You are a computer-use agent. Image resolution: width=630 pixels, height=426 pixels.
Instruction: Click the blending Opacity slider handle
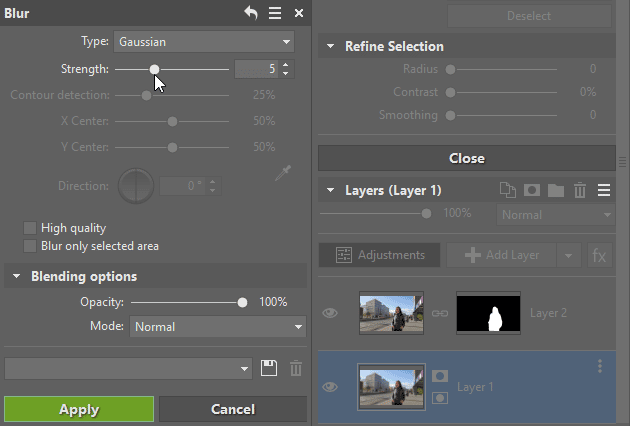(242, 302)
